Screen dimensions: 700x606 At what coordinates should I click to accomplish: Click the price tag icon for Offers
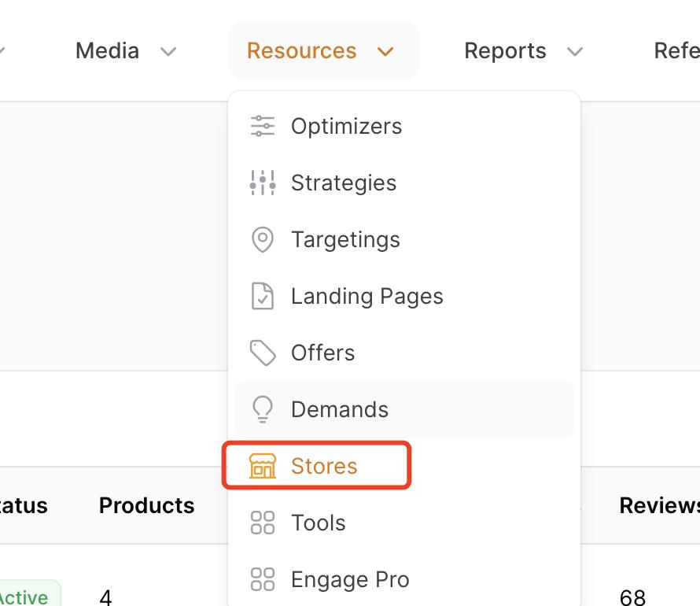tap(262, 353)
